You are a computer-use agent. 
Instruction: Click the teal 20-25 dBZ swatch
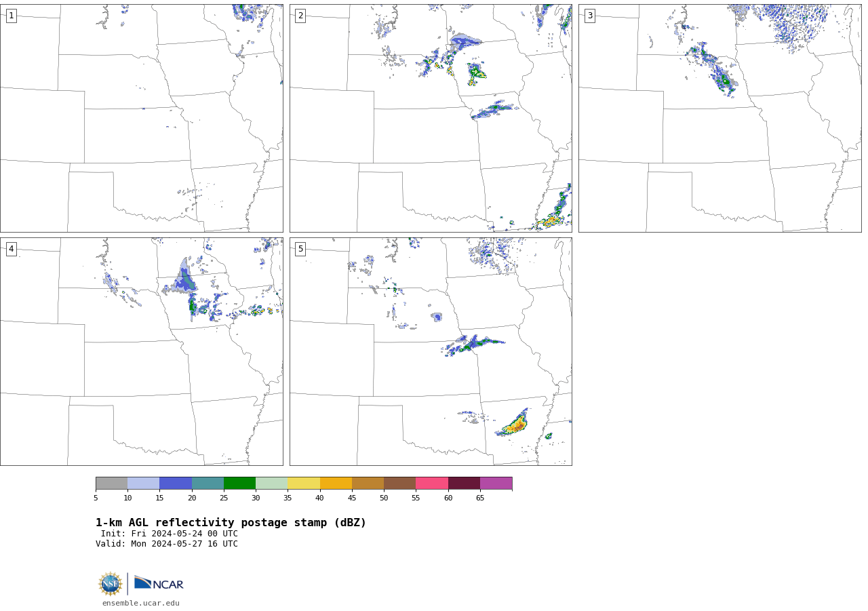click(208, 483)
